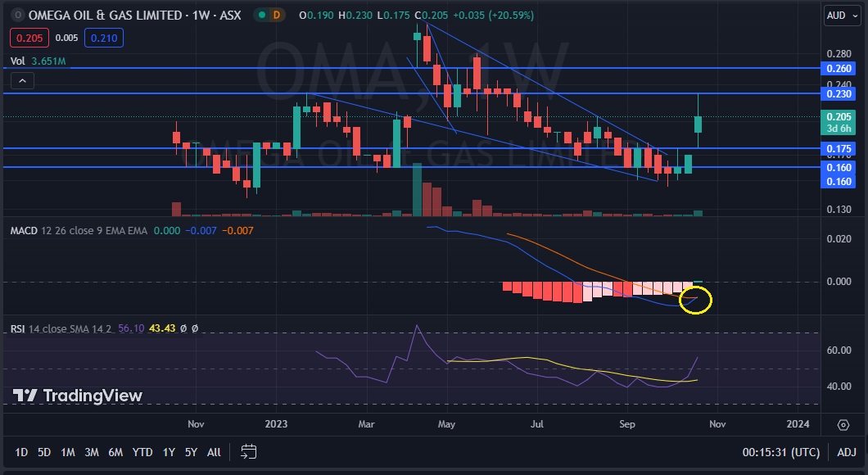Switch to the 3M time range
The height and width of the screenshot is (475, 868).
92,452
